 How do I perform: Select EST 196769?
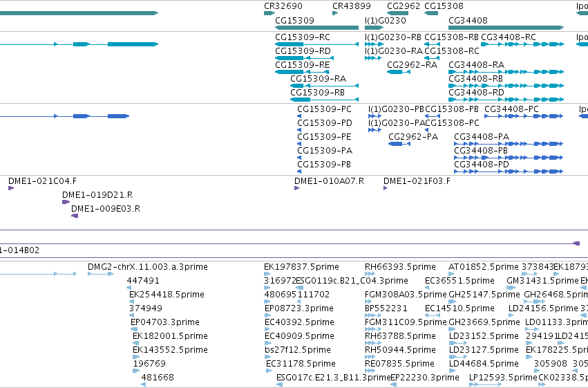[136, 371]
